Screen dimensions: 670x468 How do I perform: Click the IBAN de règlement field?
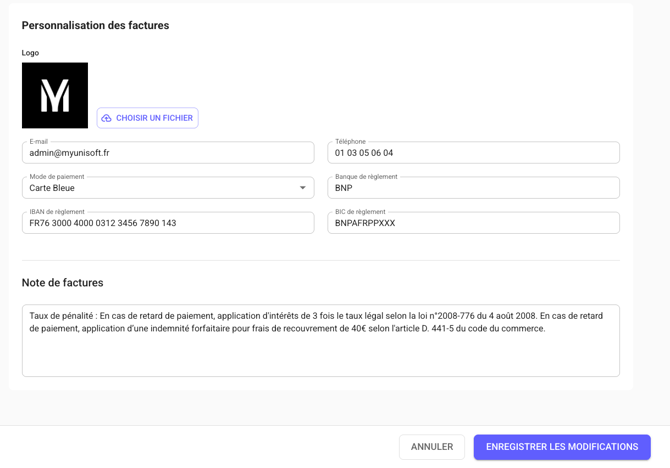click(167, 223)
